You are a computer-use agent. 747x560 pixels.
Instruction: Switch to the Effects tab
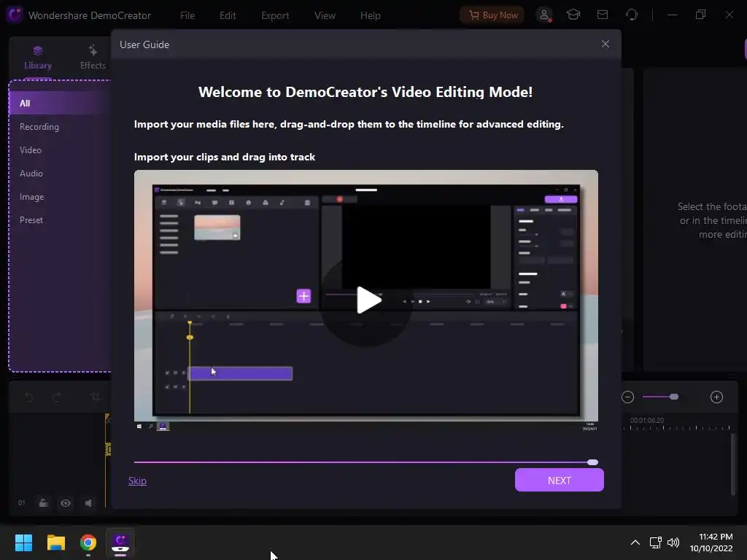(93, 58)
